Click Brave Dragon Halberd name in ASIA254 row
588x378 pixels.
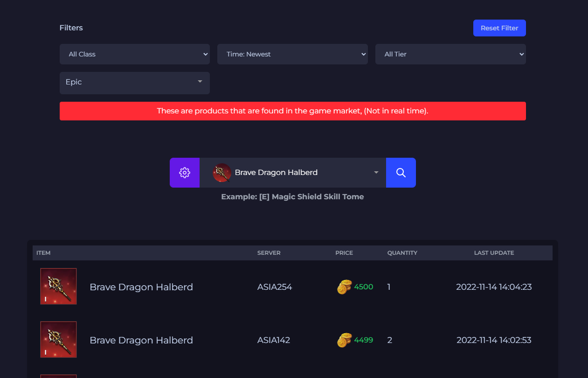tap(141, 287)
